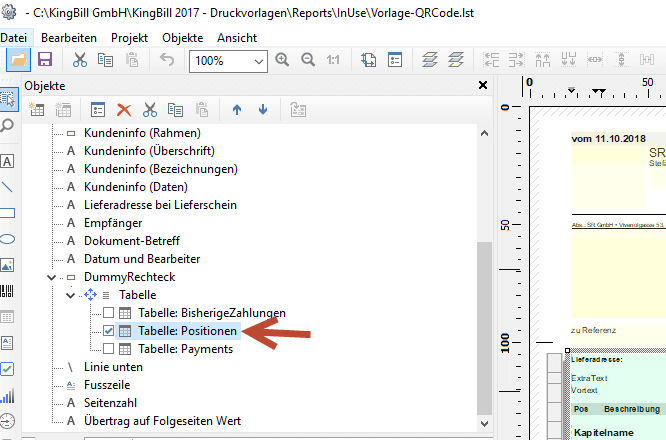This screenshot has height=440, width=666.
Task: Uncheck the Tabelle: Positionen checkbox
Action: [108, 331]
